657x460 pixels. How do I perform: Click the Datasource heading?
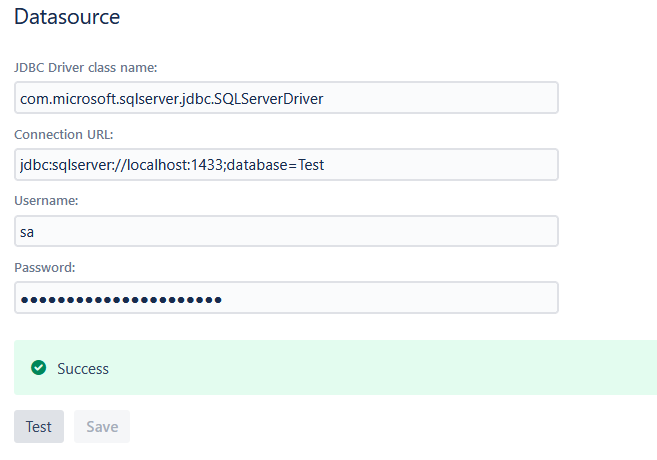pos(67,17)
